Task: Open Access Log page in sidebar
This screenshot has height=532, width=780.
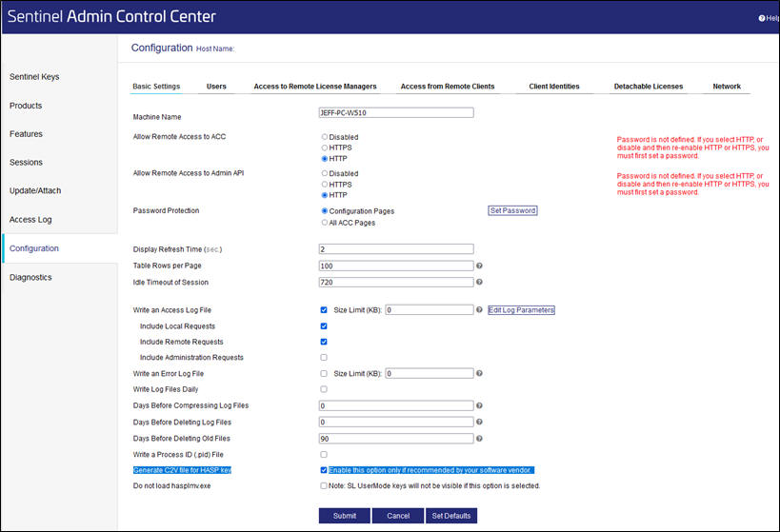Action: click(x=30, y=219)
